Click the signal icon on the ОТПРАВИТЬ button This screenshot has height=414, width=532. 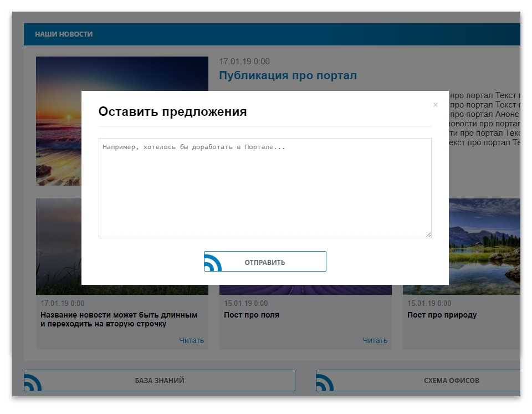click(213, 263)
